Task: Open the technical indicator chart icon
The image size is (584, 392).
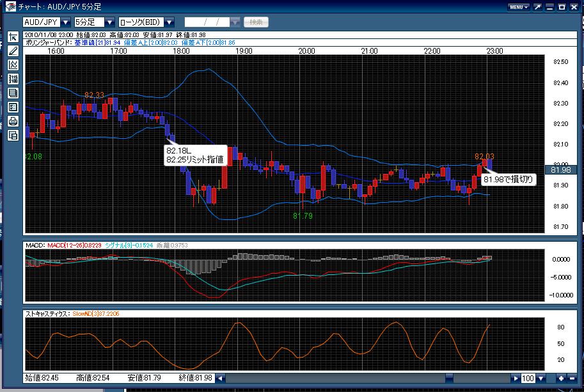Action: pos(13,65)
